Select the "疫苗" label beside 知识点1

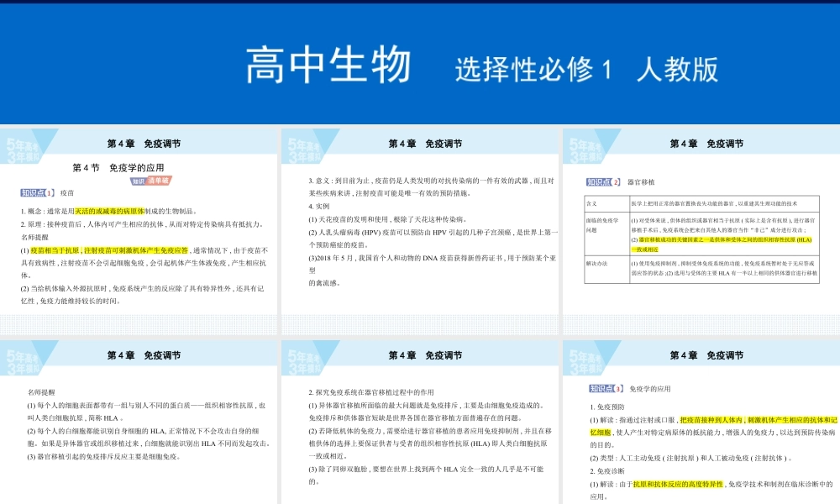tap(67, 193)
